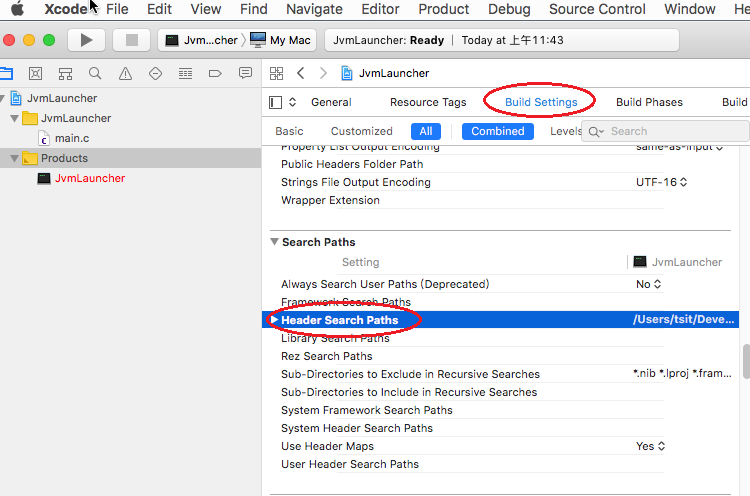The image size is (750, 496).
Task: Show the Report navigator speech-bubble icon
Action: tap(245, 73)
